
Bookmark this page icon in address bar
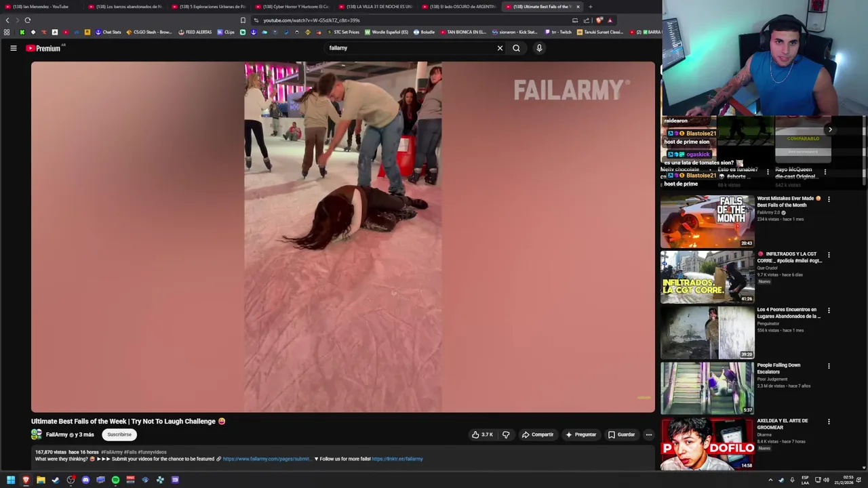243,20
